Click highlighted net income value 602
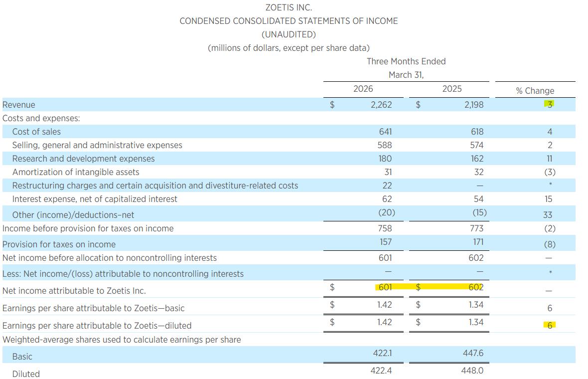 [x=476, y=287]
